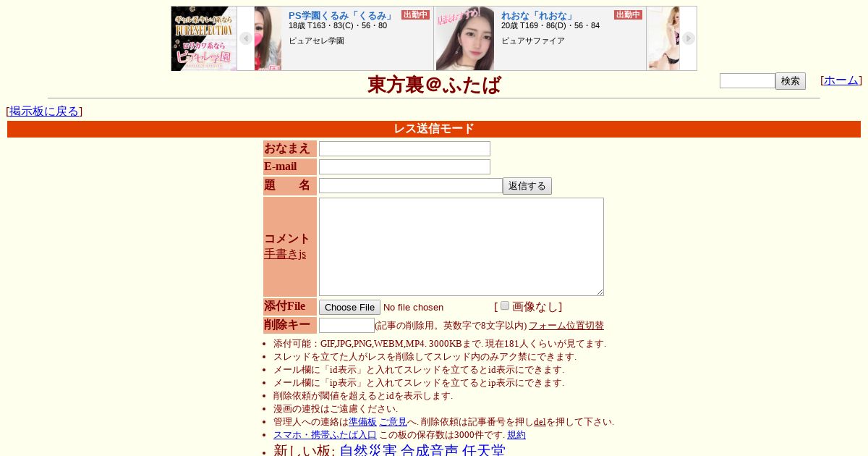This screenshot has height=456, width=868.
Task: Click the No file chosen text
Action: coord(413,307)
